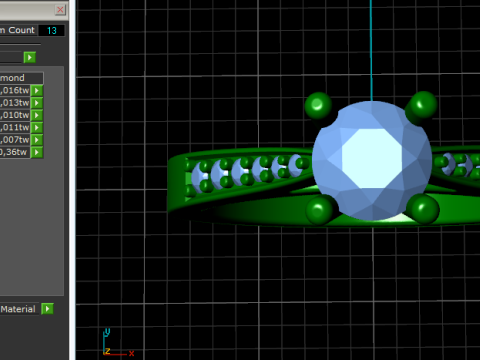
Task: Click the arrow beside ,010tw row
Action: point(37,115)
